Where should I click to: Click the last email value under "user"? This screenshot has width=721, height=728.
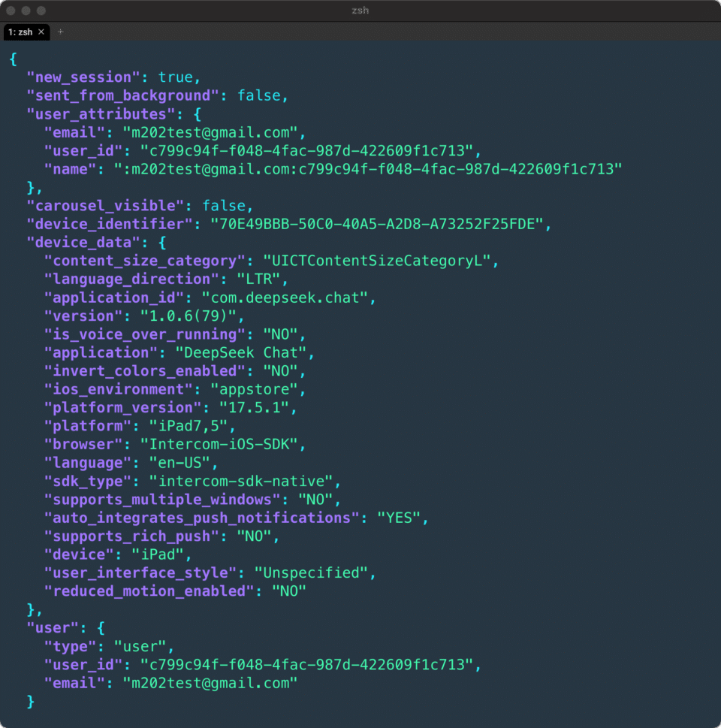(200, 683)
